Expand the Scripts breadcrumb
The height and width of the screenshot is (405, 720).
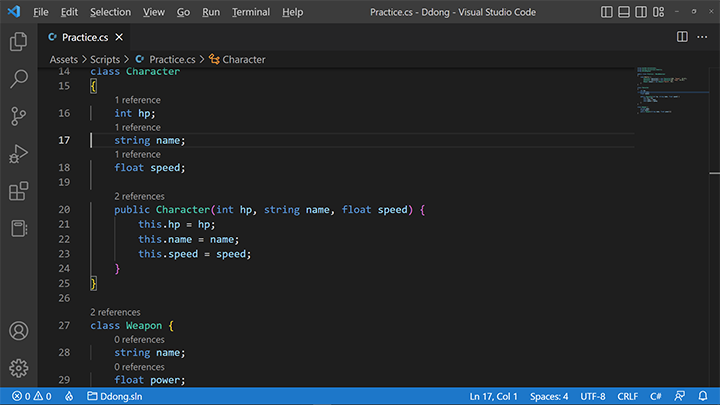tap(105, 59)
